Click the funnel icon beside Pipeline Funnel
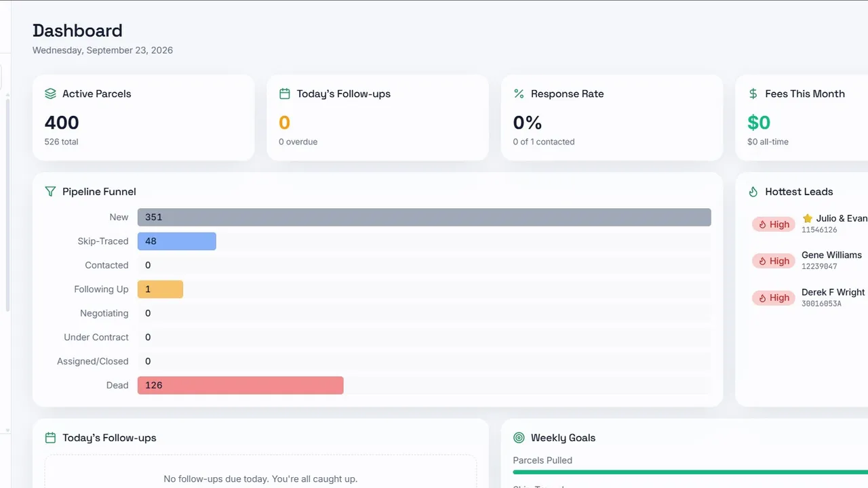 [x=50, y=192]
